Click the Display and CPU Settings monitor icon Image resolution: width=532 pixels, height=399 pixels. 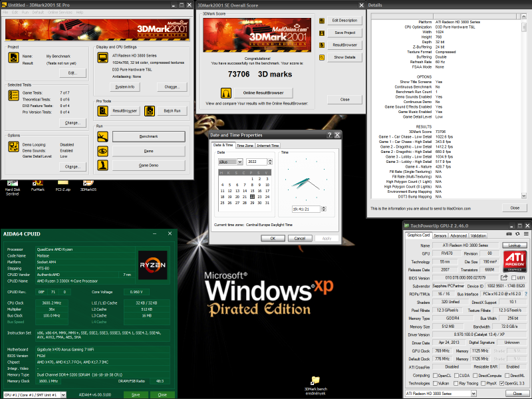coord(102,58)
